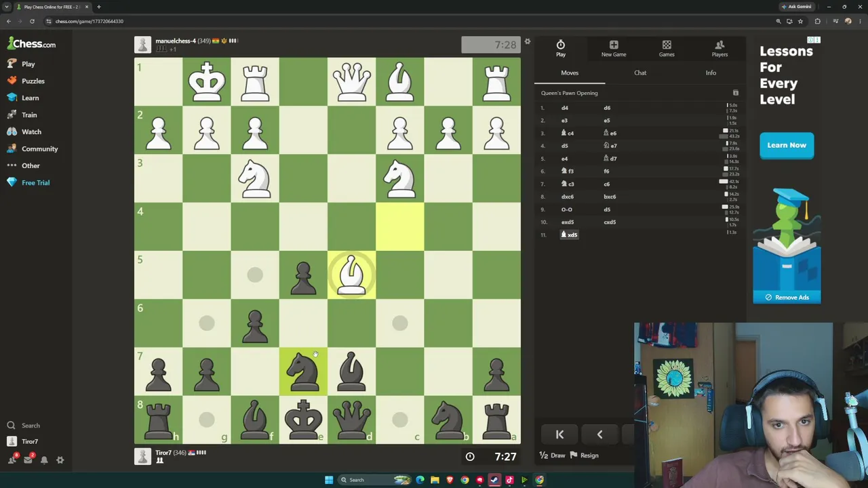
Task: Switch to the Moves tab
Action: pyautogui.click(x=570, y=73)
